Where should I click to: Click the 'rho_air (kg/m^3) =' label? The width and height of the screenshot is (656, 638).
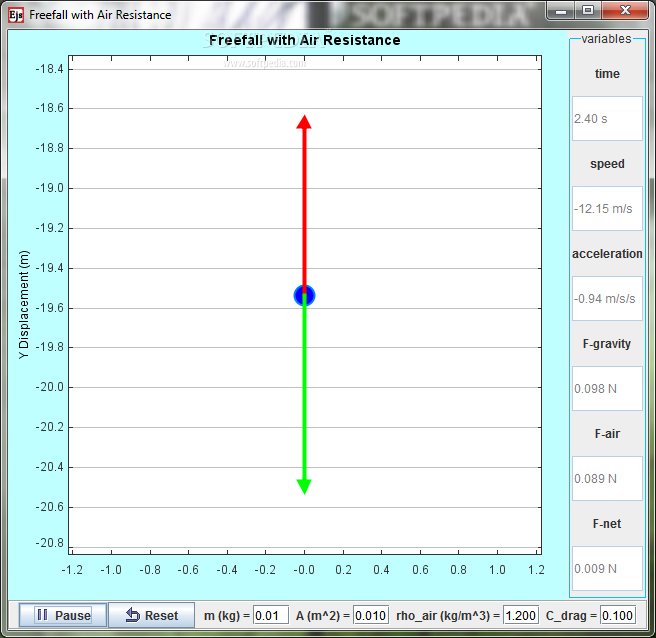[448, 616]
